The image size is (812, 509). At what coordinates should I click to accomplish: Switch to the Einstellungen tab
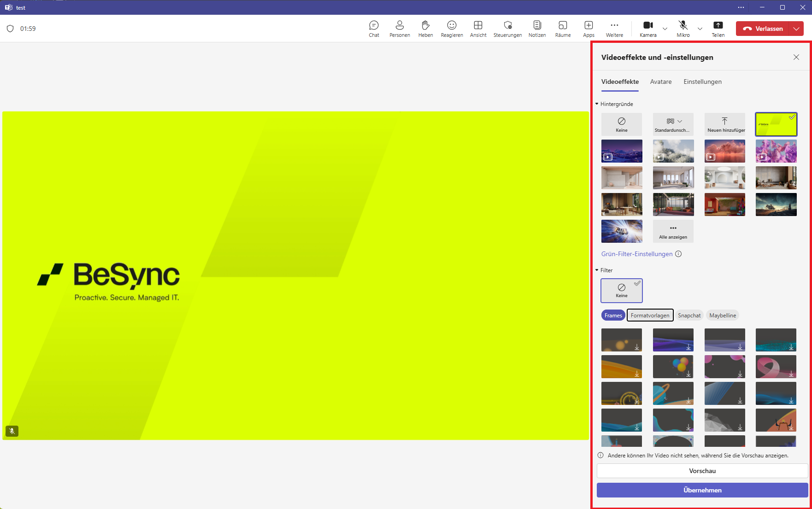click(702, 82)
